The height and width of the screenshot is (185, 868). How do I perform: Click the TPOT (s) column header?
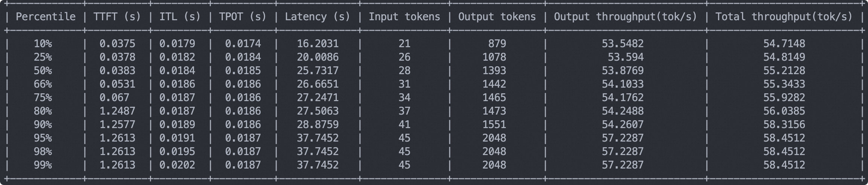coord(243,17)
